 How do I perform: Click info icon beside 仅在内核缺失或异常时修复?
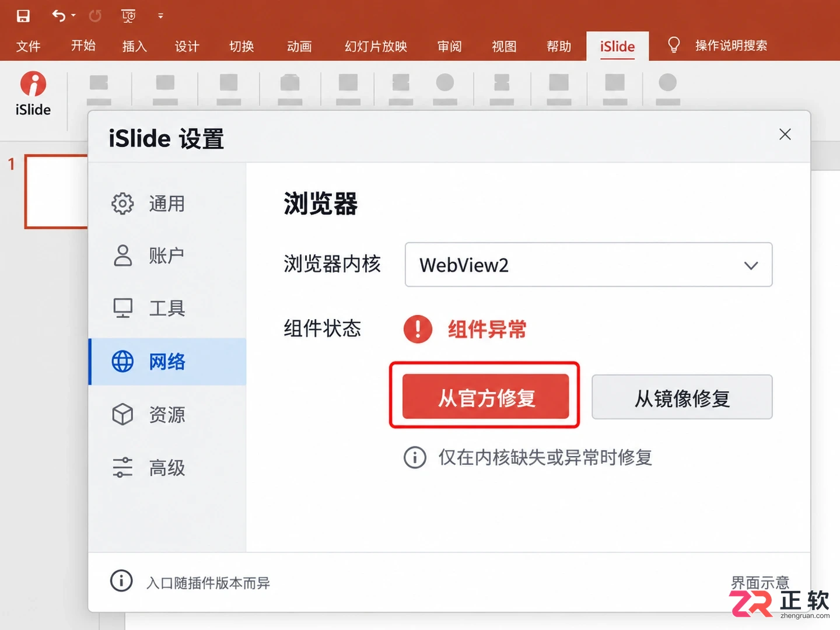(x=415, y=457)
